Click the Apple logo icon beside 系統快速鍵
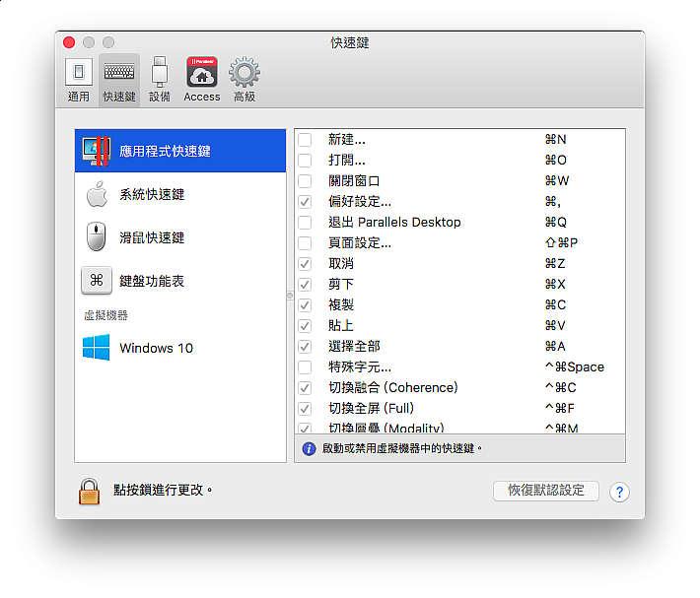Image resolution: width=700 pixels, height=598 pixels. click(x=97, y=194)
